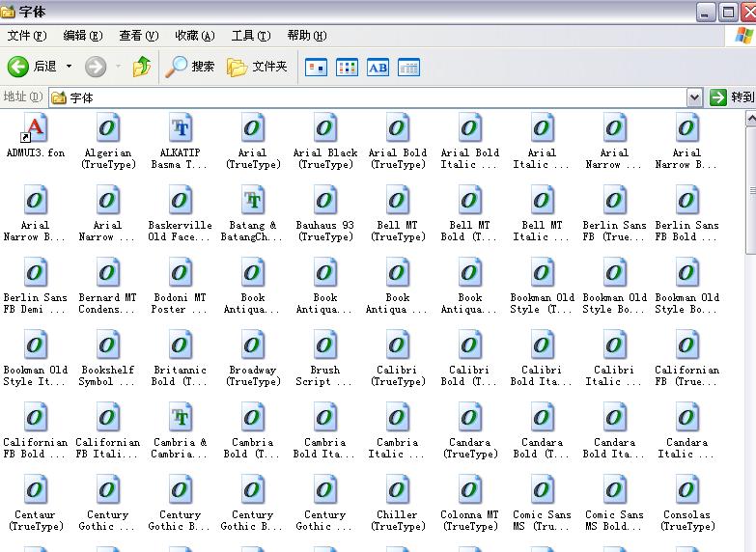756x552 pixels.
Task: Select the Algerian (TrueType) font icon
Action: click(x=108, y=128)
